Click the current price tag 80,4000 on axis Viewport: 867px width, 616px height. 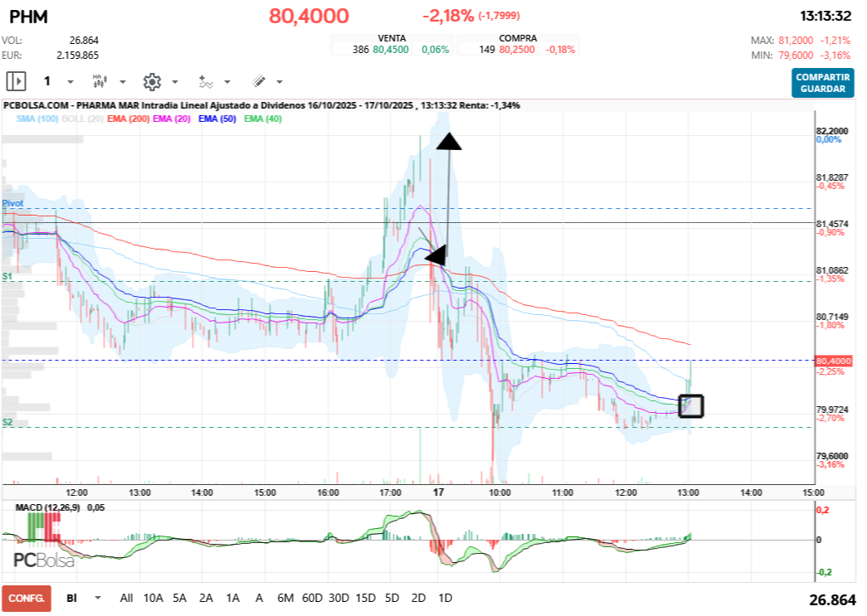833,361
